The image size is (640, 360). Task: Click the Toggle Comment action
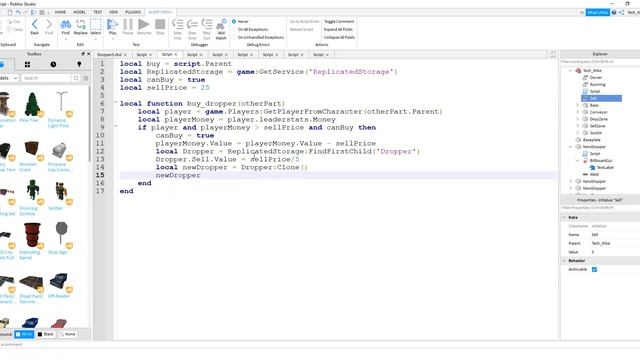click(339, 21)
